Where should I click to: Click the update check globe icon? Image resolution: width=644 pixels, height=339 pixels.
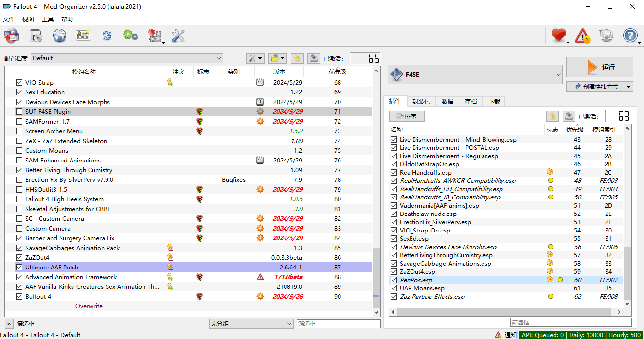(606, 36)
